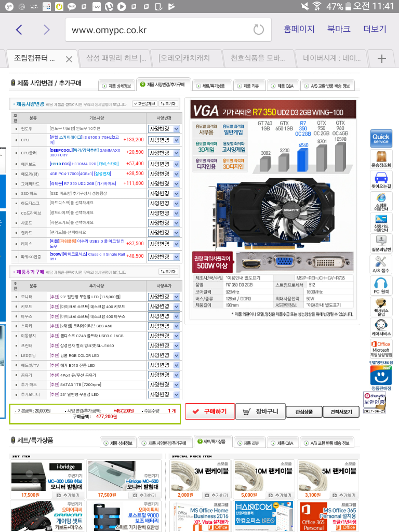
Task: Click the www.omypc.co.kr address bar
Action: (168, 30)
